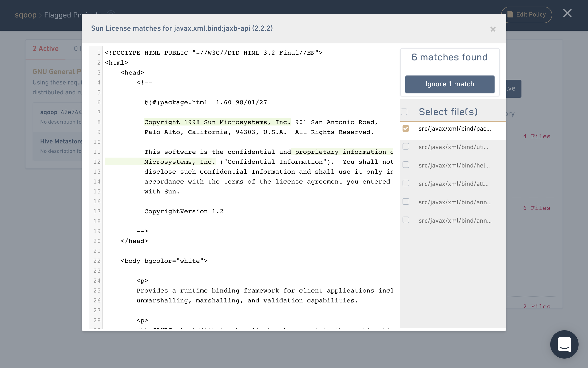Uncheck the src/javax/xml/bind/pac... file checkbox

[406, 129]
